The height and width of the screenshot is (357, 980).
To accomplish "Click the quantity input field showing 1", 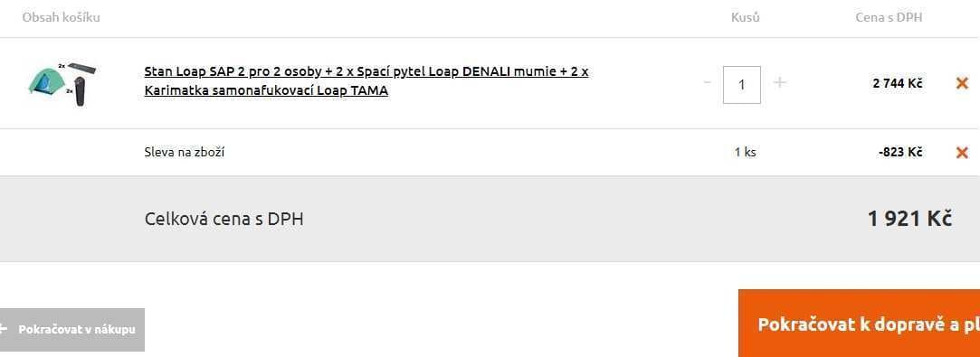I will [742, 84].
